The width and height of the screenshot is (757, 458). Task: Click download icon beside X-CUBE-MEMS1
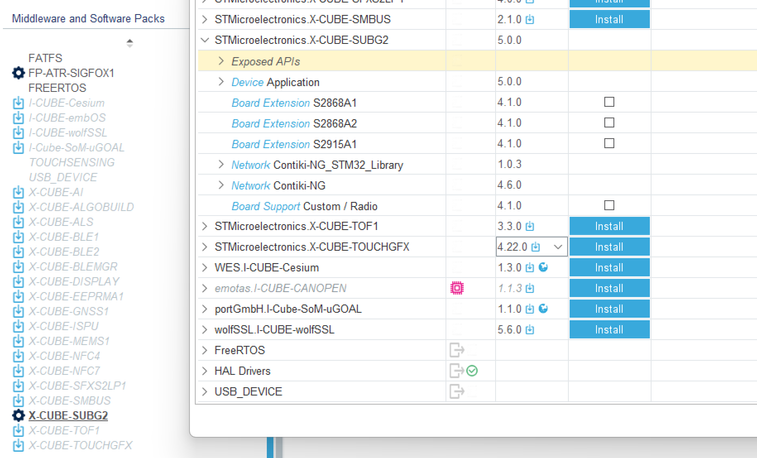(18, 341)
